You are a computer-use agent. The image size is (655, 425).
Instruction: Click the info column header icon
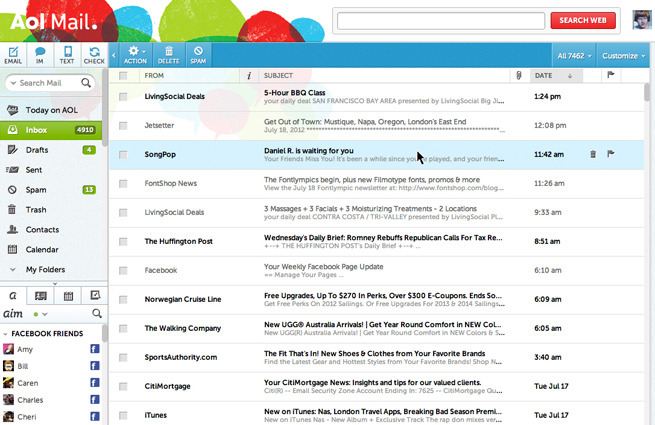point(249,76)
